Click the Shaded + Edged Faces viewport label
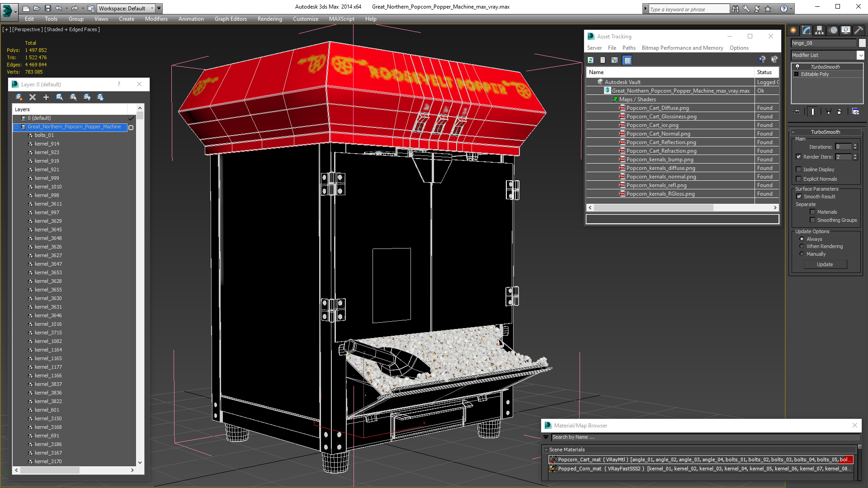868x488 pixels. [x=72, y=29]
